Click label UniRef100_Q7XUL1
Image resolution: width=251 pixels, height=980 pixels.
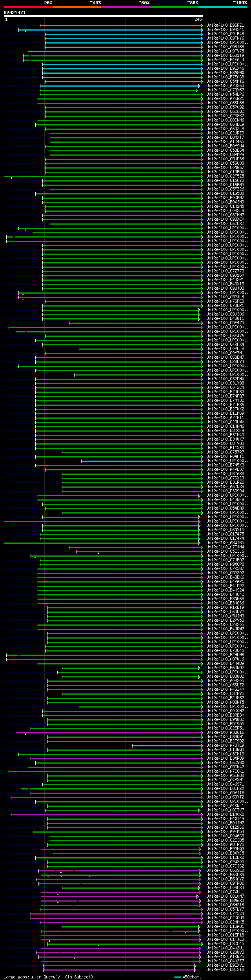click(x=225, y=892)
